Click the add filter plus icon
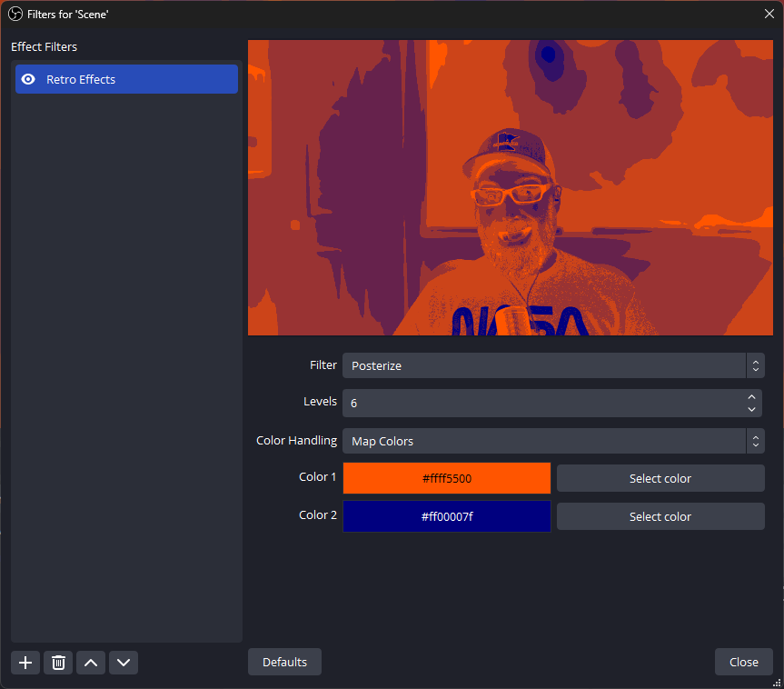784x689 pixels. [25, 663]
